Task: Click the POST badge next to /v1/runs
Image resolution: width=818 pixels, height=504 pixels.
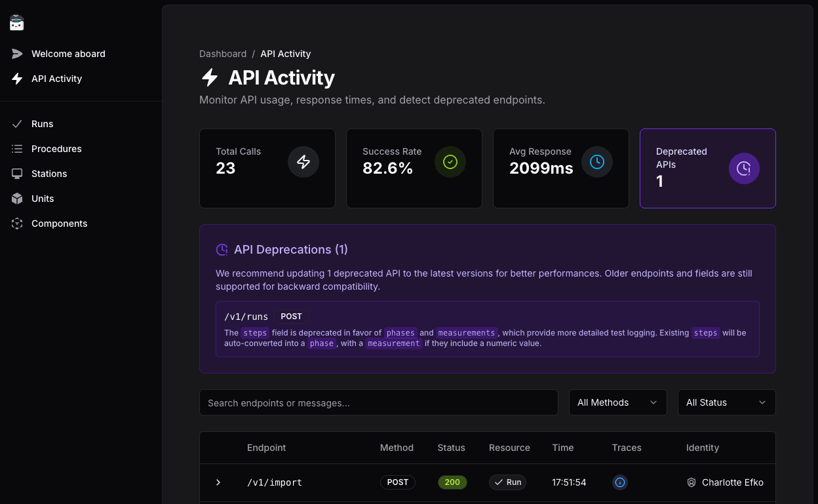Action: tap(292, 317)
